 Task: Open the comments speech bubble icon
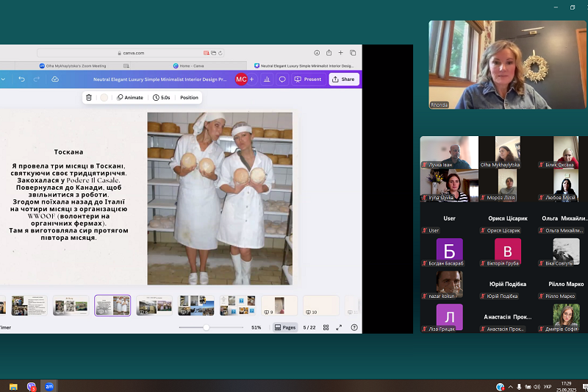click(x=282, y=79)
